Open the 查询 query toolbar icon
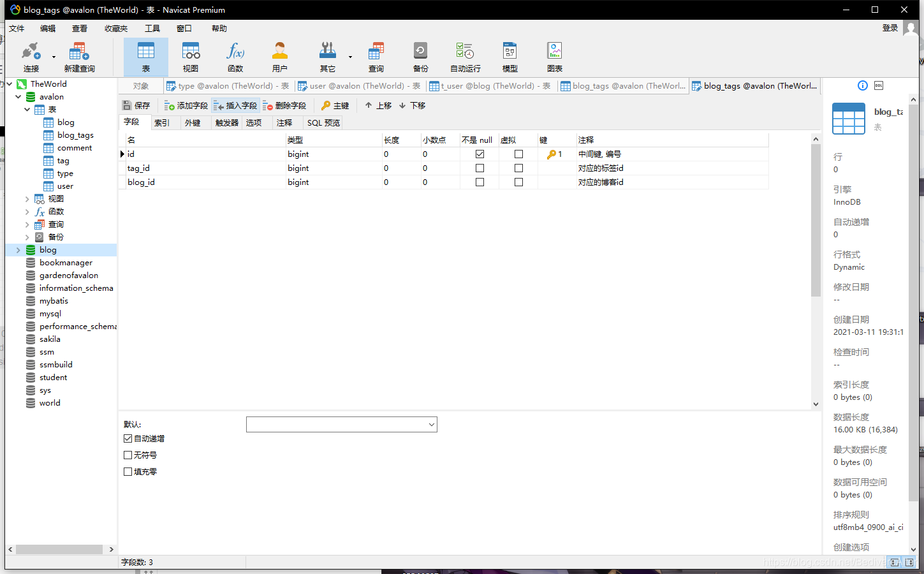 tap(376, 57)
